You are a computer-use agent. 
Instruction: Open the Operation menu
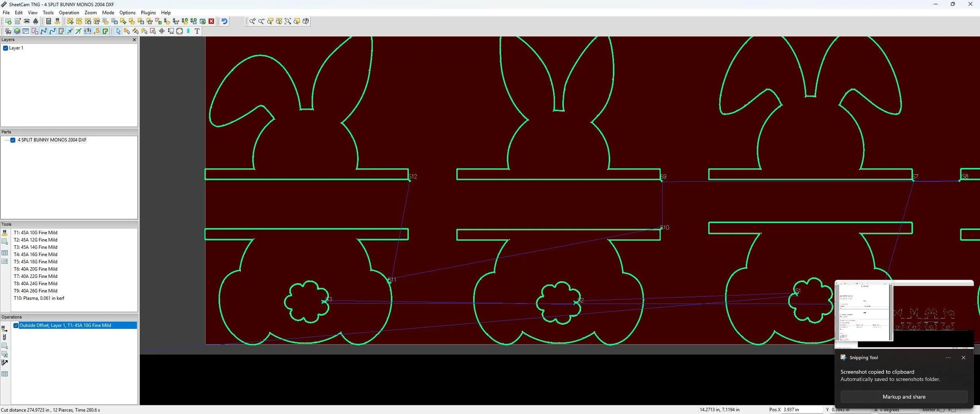[69, 13]
